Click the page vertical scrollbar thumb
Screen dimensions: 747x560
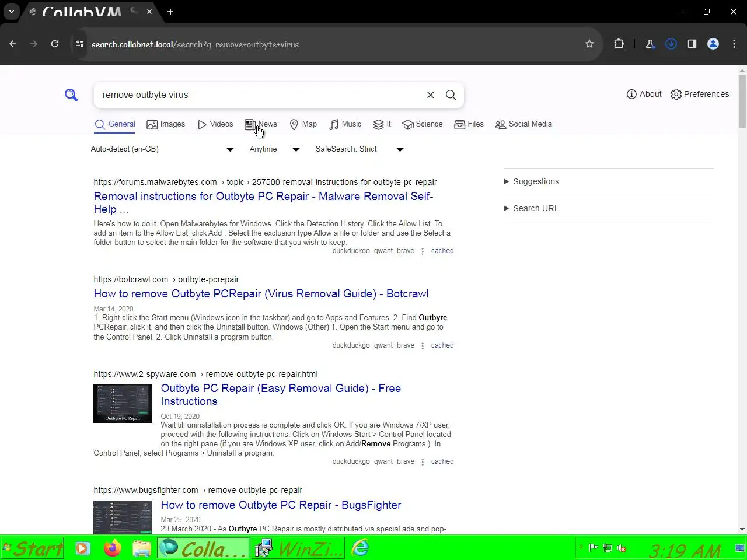coord(742,100)
